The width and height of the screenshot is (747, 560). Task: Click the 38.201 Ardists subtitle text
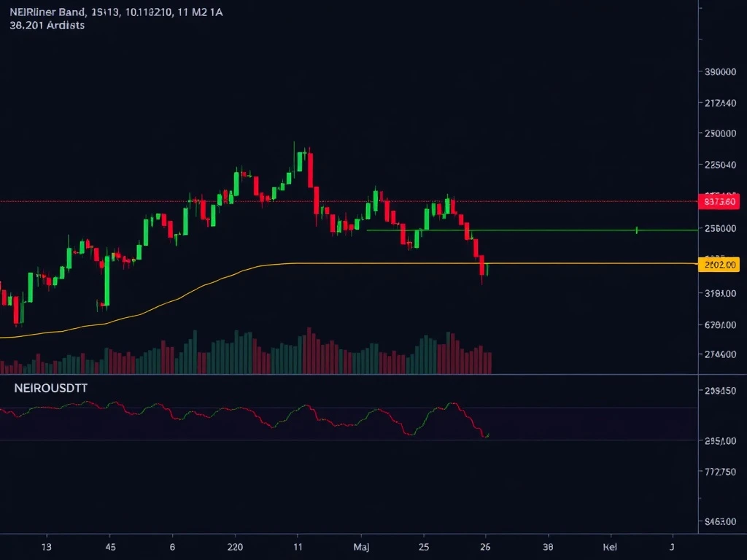click(x=47, y=26)
